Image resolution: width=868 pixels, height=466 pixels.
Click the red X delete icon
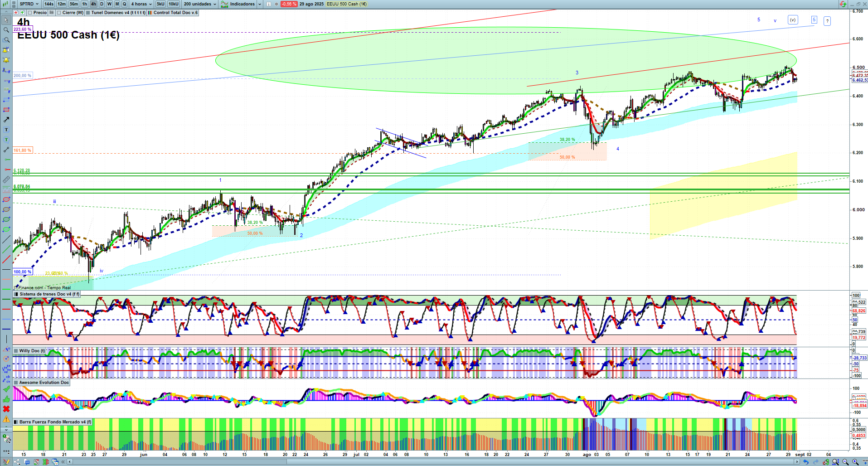pyautogui.click(x=6, y=409)
